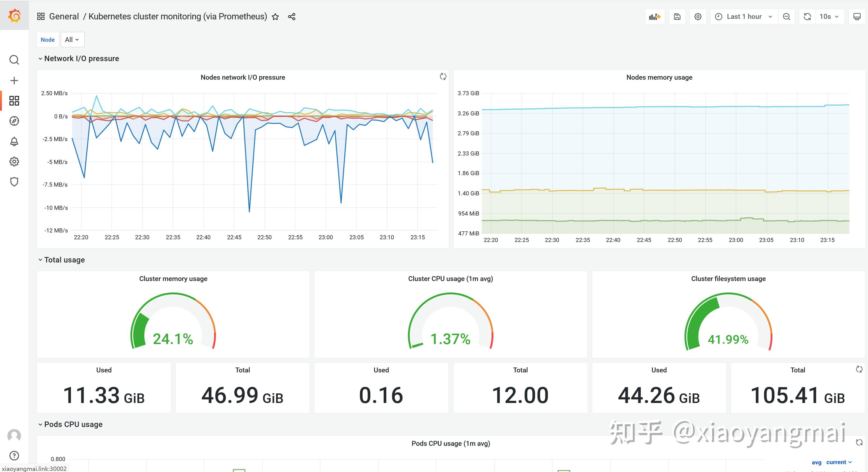868x472 pixels.
Task: Toggle the kiosk view mode monitor icon
Action: (857, 17)
